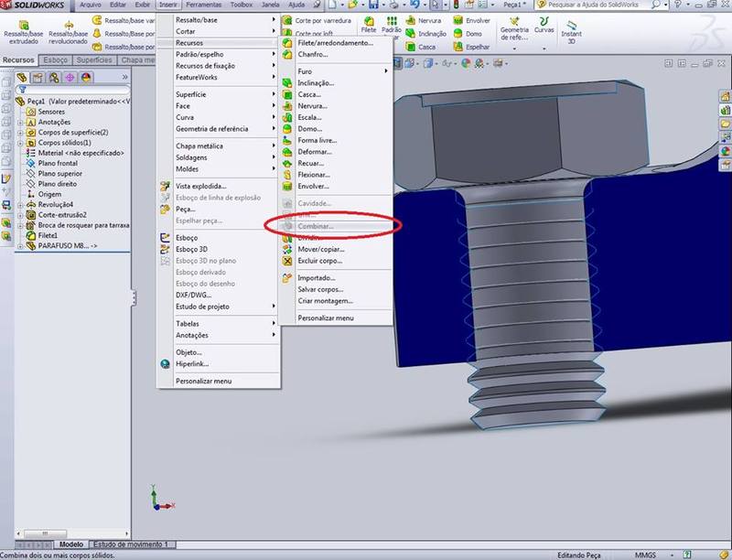Expand the Anotações tree node
The image size is (732, 560).
pos(20,123)
